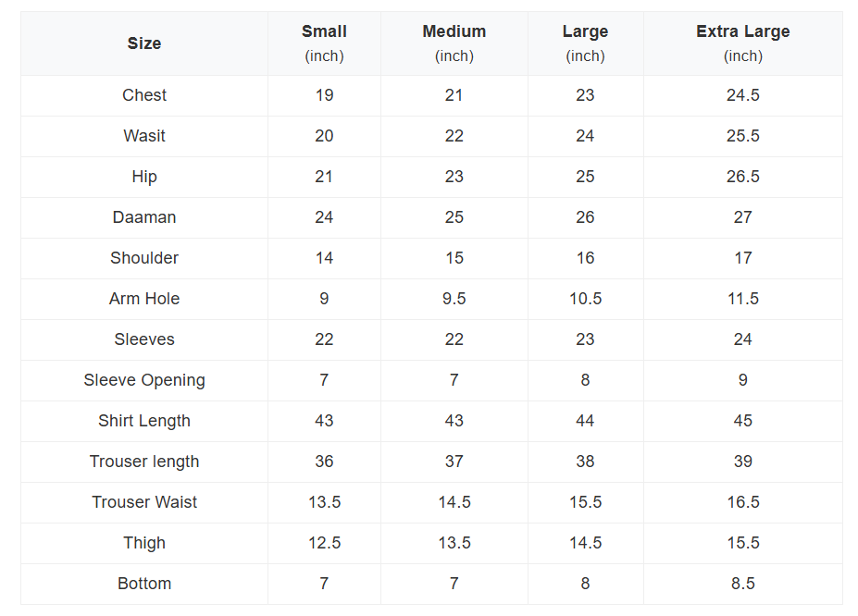Screen dimensions: 858x616
Task: Select the Large (inch) column header
Action: (x=585, y=43)
